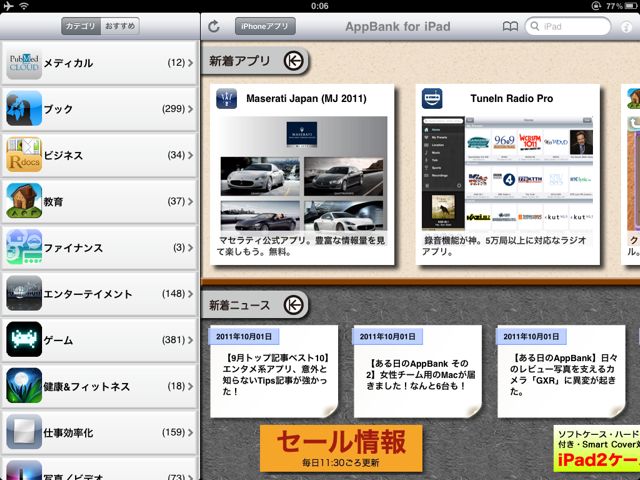This screenshot has width=640, height=480.
Task: Open the bookmarks book icon
Action: tap(510, 27)
